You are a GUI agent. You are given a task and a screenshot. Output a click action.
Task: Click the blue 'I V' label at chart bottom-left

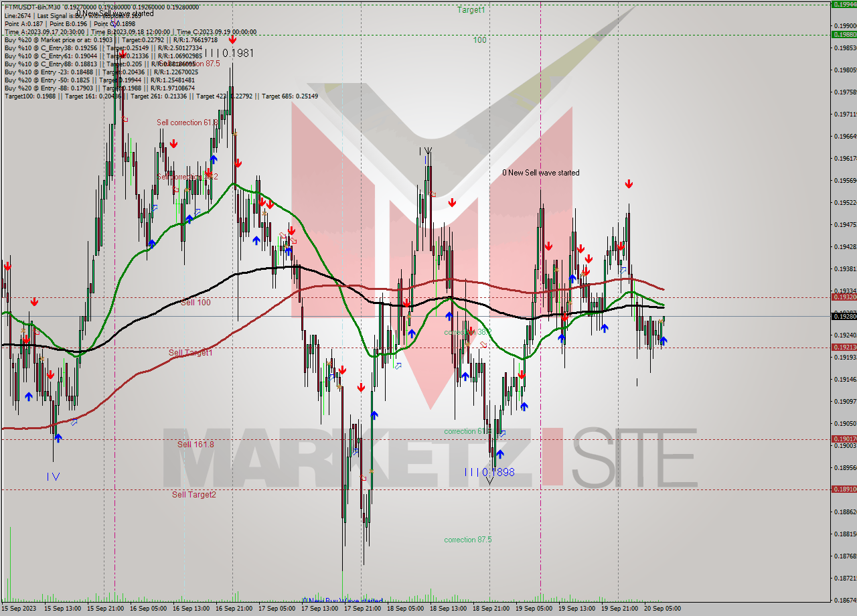[x=54, y=477]
